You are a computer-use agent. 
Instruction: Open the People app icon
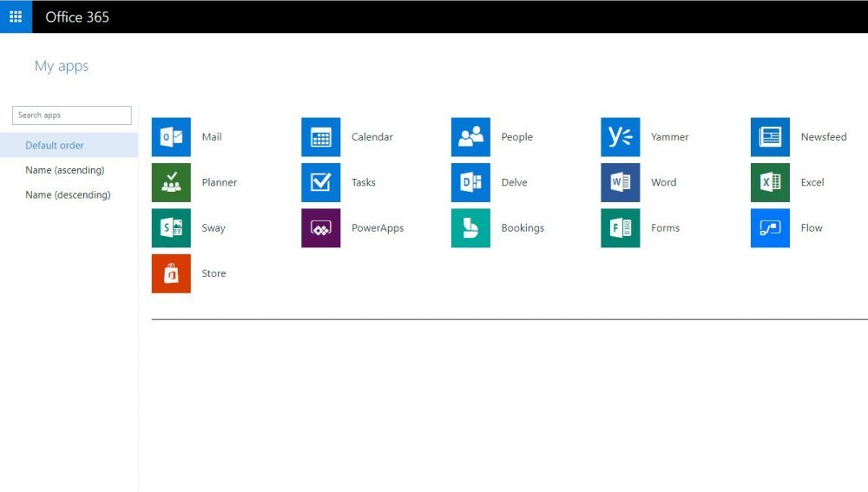click(470, 137)
